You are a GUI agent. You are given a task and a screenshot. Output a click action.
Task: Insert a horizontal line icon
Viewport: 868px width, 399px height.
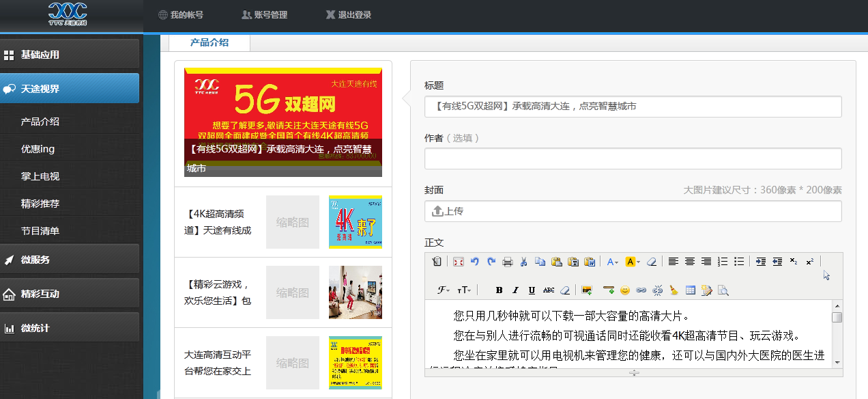(x=609, y=290)
